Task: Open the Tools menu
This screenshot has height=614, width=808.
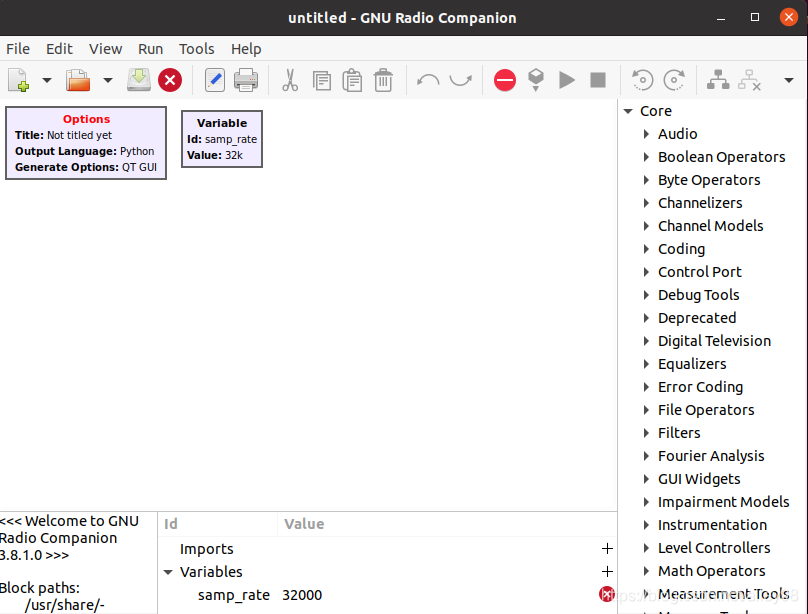Action: 196,49
